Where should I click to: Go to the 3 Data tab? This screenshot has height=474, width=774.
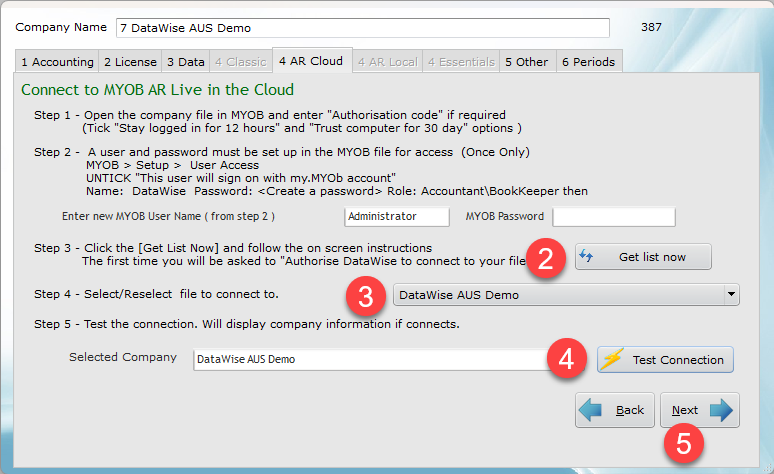click(185, 62)
